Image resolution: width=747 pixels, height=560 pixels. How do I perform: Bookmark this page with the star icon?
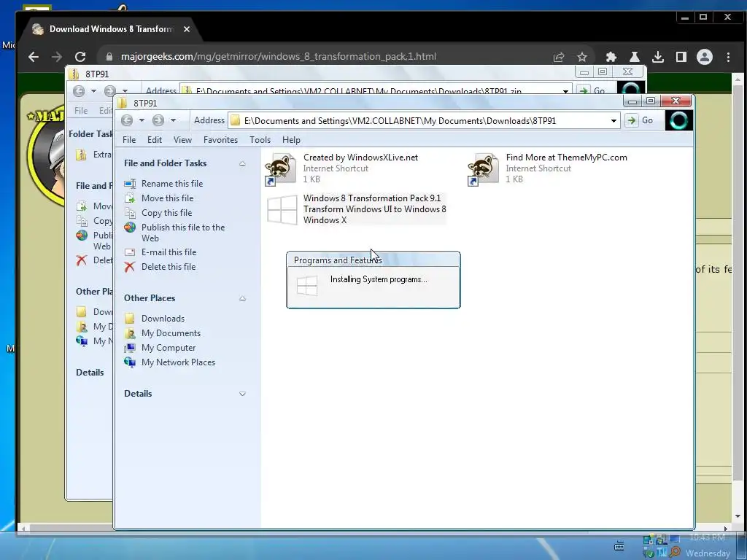581,57
